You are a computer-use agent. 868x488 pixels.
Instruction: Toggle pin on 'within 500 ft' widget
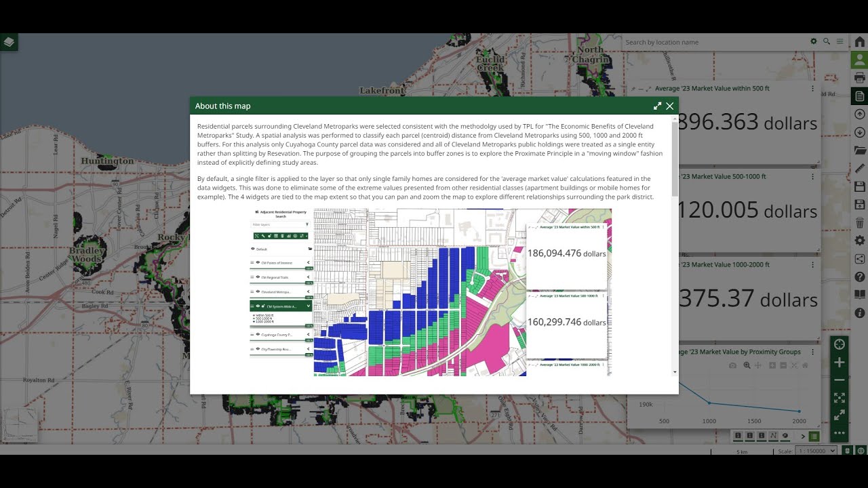(633, 89)
